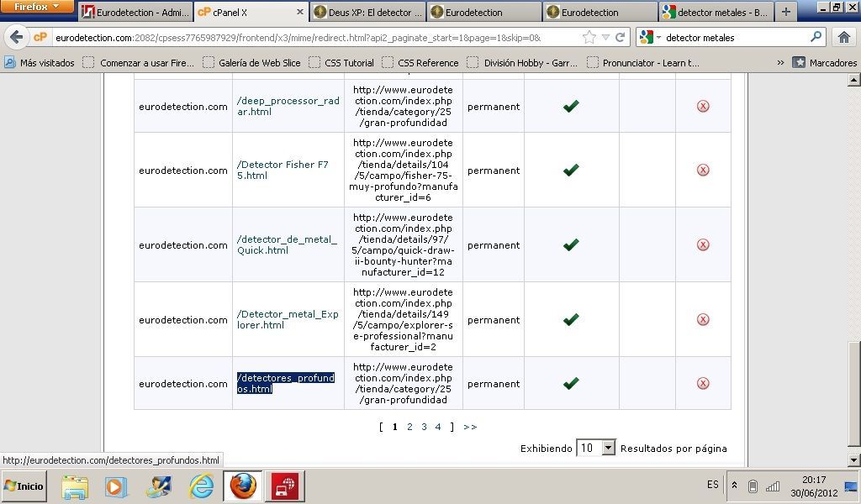Select the explorer-se-professional redirect URL text
This screenshot has height=504, width=861.
pyautogui.click(x=403, y=319)
